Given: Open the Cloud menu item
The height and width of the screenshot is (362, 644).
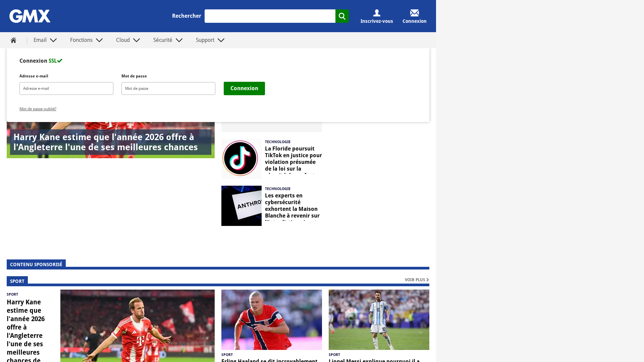Looking at the screenshot, I should [x=123, y=40].
